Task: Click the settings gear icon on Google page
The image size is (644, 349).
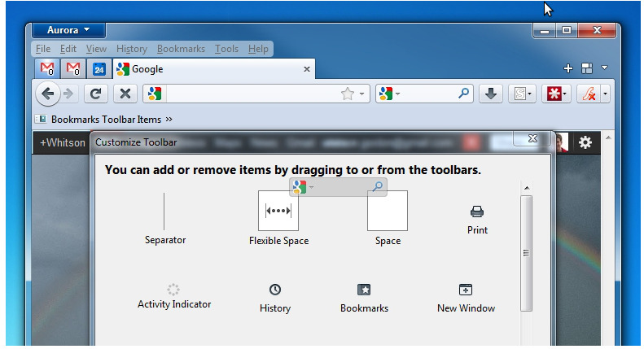Action: point(585,143)
